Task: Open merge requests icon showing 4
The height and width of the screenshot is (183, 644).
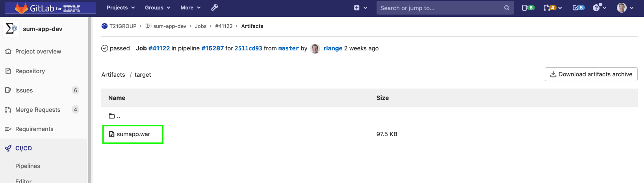Action: pyautogui.click(x=552, y=8)
